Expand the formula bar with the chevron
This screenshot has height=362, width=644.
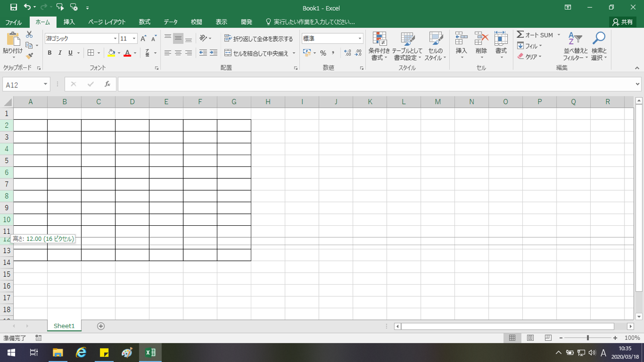[638, 84]
